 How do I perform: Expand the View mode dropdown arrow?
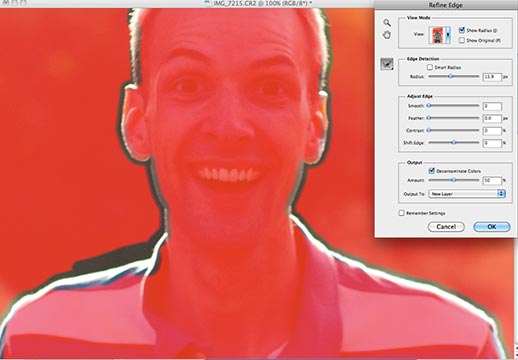(448, 35)
